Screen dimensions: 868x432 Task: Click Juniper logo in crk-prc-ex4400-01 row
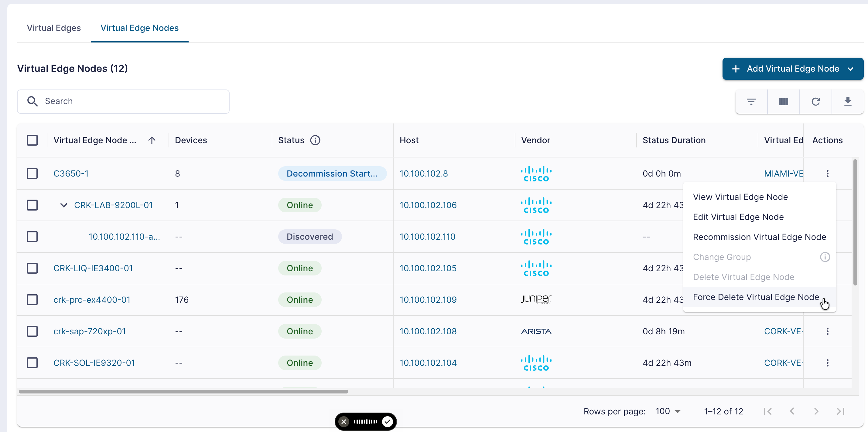coord(536,299)
